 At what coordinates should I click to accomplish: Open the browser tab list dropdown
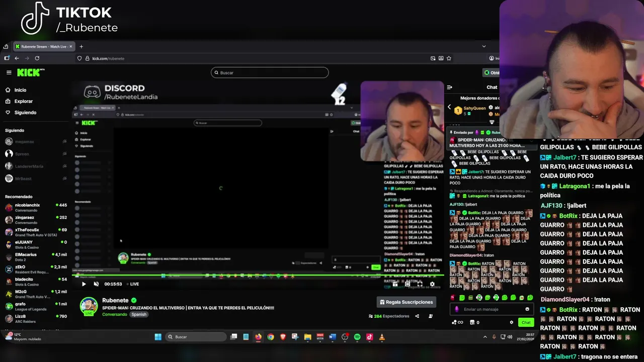[x=484, y=46]
